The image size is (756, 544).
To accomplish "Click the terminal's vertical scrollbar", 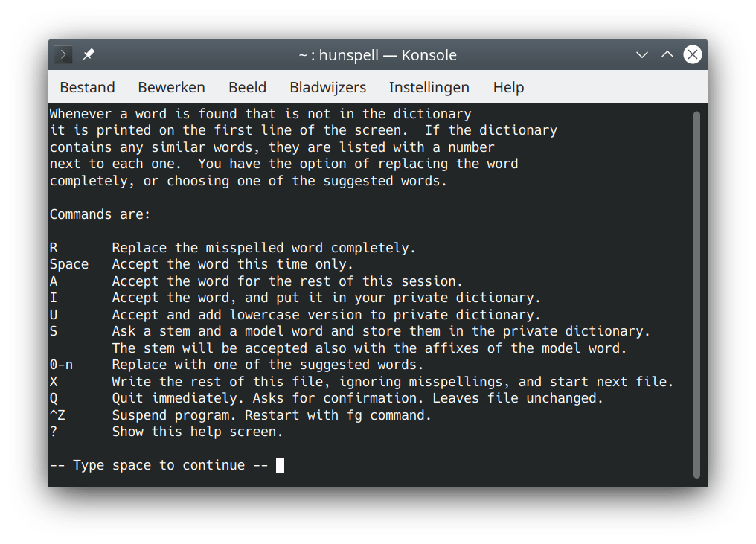I will (x=696, y=294).
